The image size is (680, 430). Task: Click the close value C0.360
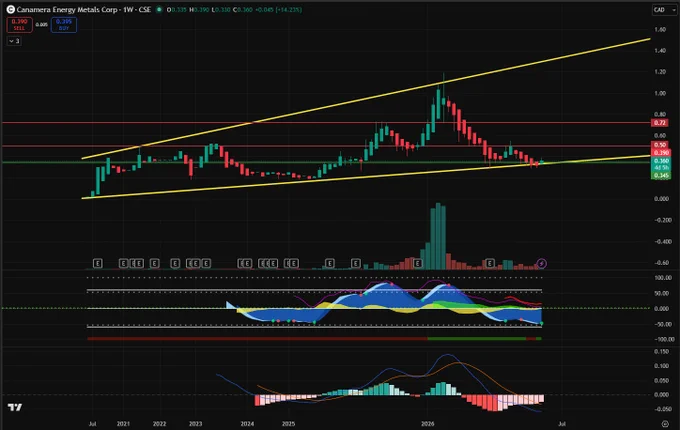click(243, 9)
